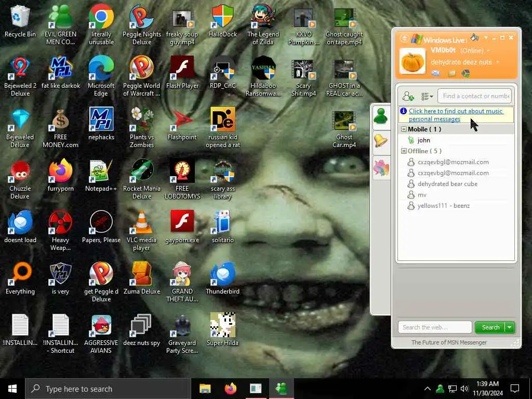Select the Hildaboo Ransomware icon
532x399 pixels.
tap(263, 77)
